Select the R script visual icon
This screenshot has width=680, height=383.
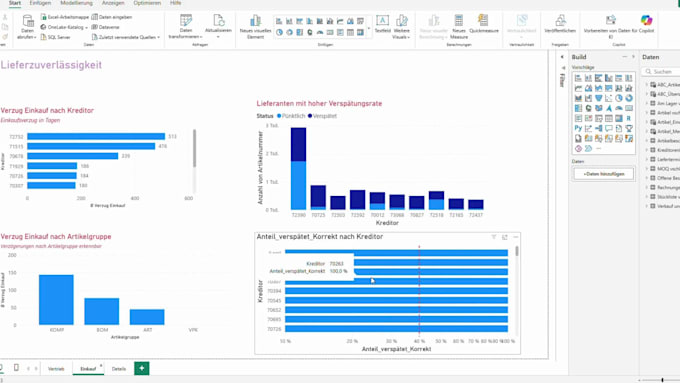tap(629, 118)
